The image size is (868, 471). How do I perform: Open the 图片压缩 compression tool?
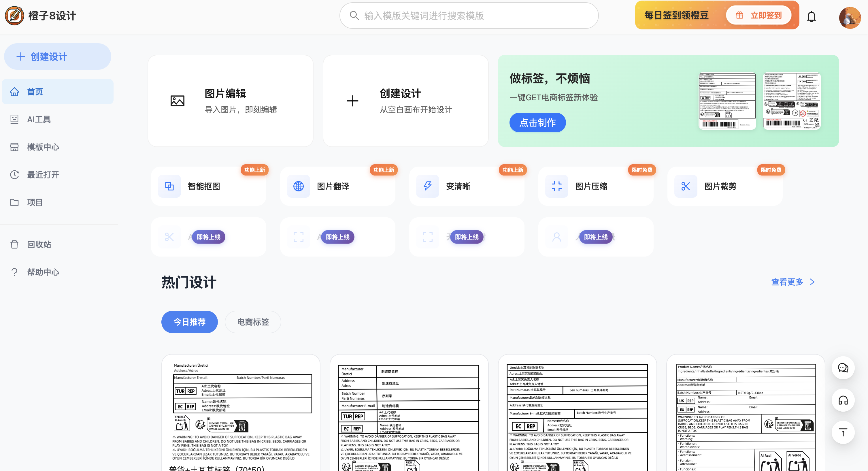(595, 186)
